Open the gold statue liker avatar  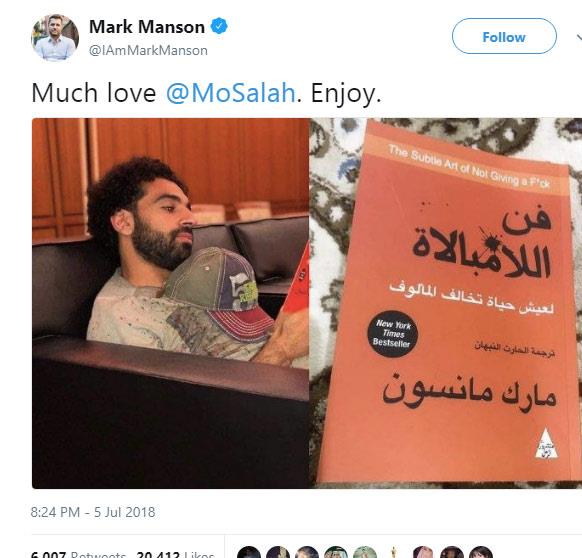tap(394, 552)
